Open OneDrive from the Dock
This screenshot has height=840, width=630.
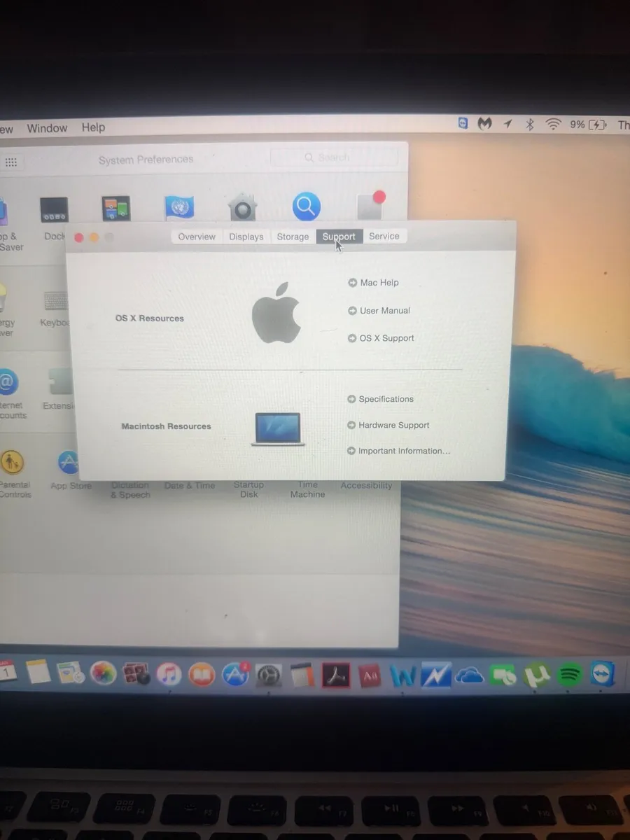click(x=470, y=676)
